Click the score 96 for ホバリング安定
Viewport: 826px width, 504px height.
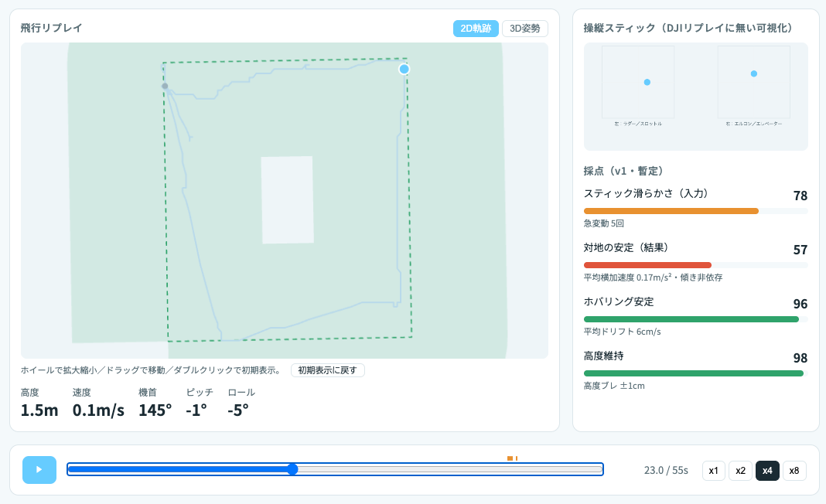pyautogui.click(x=800, y=304)
